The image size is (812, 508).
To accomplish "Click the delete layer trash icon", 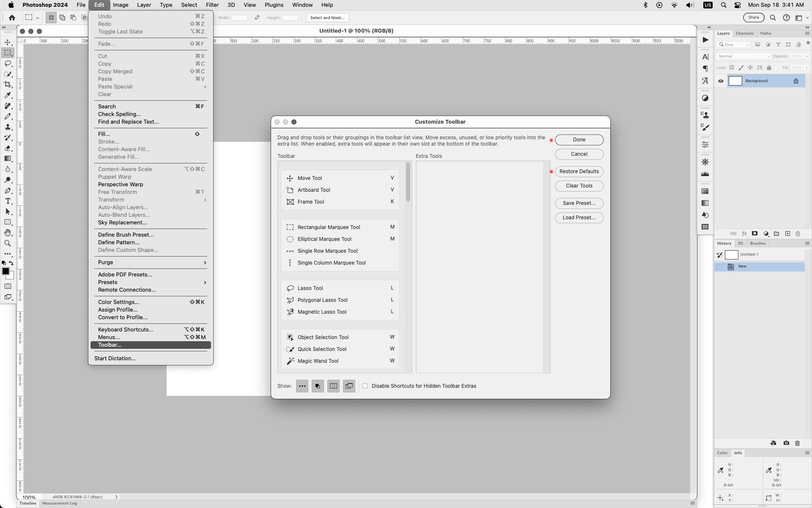I will click(x=798, y=234).
